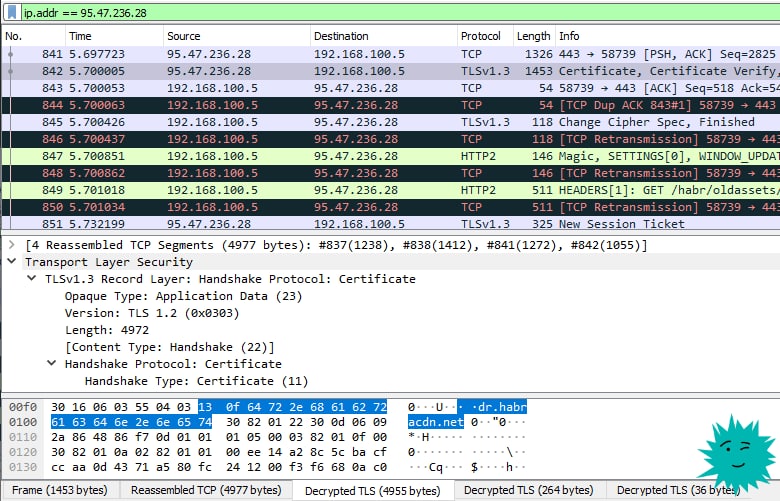Click the display filter bookmark icon
This screenshot has width=780, height=501.
[x=12, y=12]
